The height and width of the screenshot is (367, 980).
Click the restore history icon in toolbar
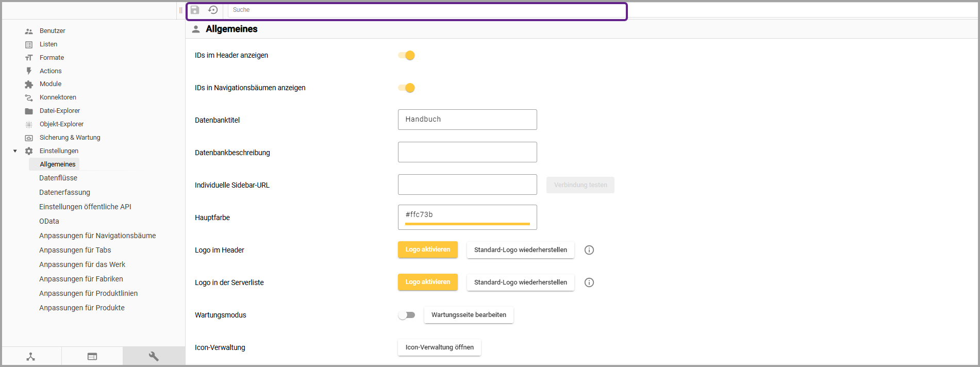(213, 10)
